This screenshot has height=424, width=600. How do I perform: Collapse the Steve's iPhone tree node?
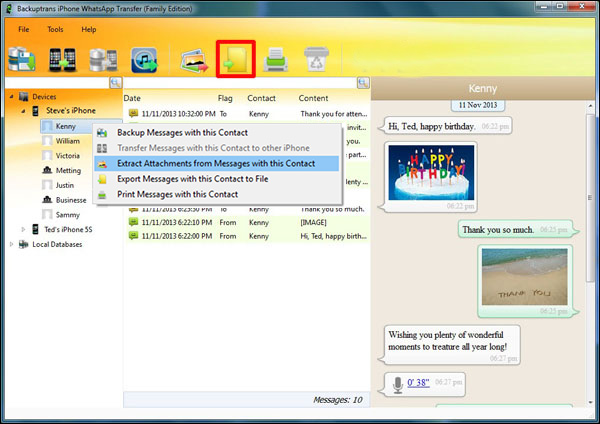click(x=23, y=112)
